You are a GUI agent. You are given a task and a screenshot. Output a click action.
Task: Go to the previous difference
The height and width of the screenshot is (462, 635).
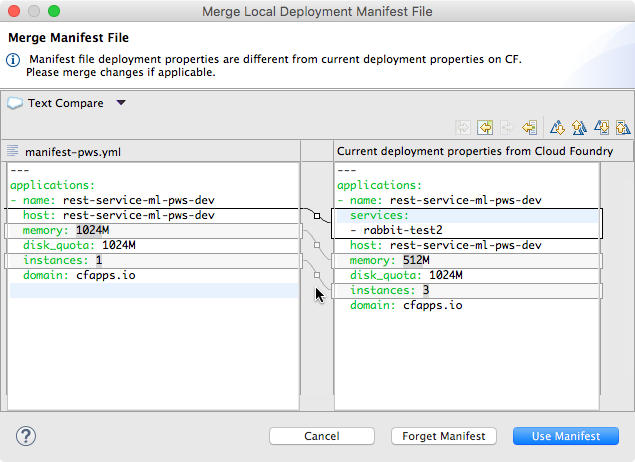pos(579,128)
